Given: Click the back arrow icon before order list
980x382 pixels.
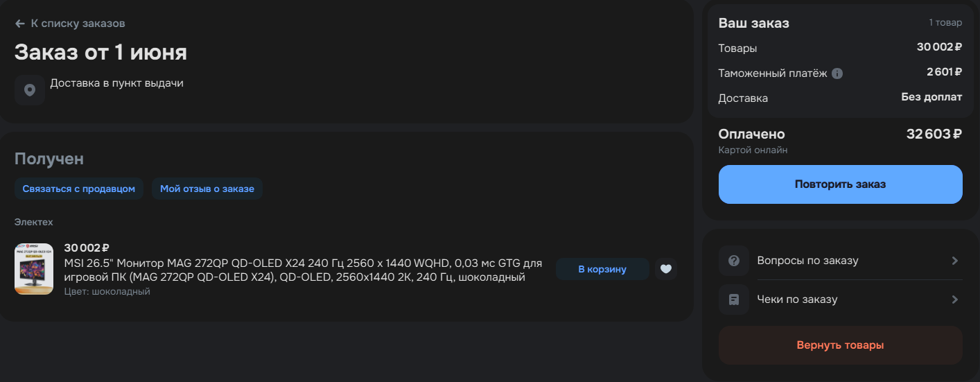Looking at the screenshot, I should [20, 24].
